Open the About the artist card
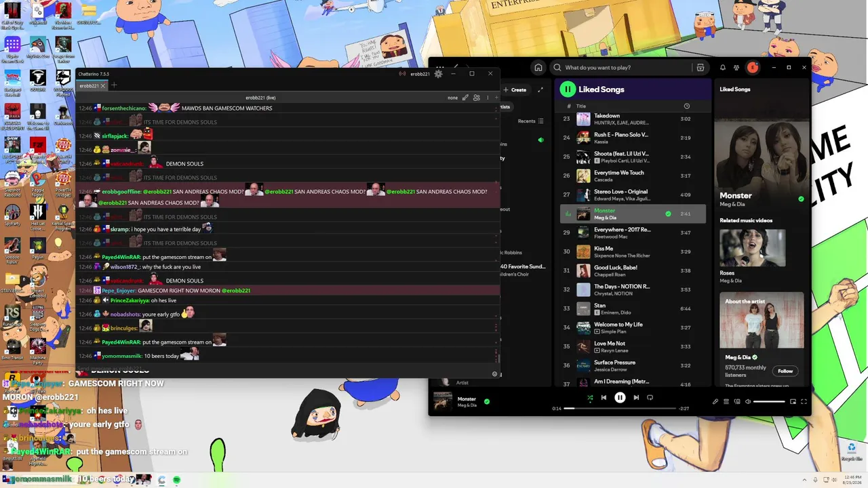Viewport: 868px width, 488px height. click(762, 340)
